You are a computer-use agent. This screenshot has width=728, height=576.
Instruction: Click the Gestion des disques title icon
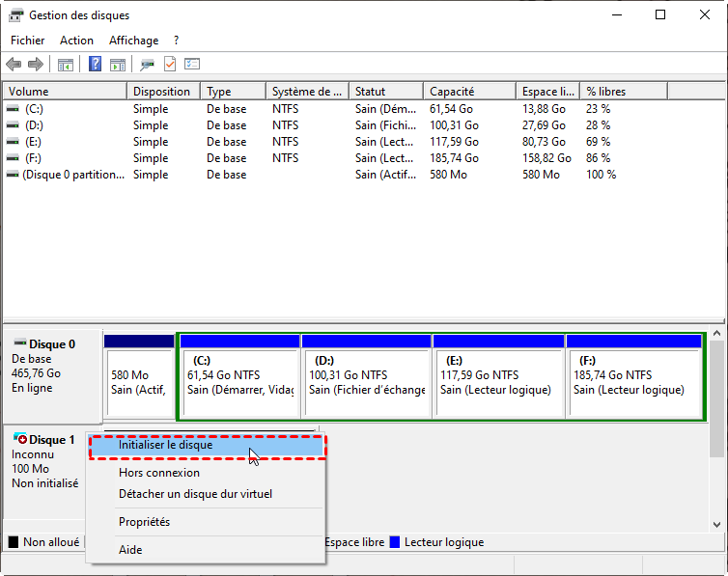point(15,15)
